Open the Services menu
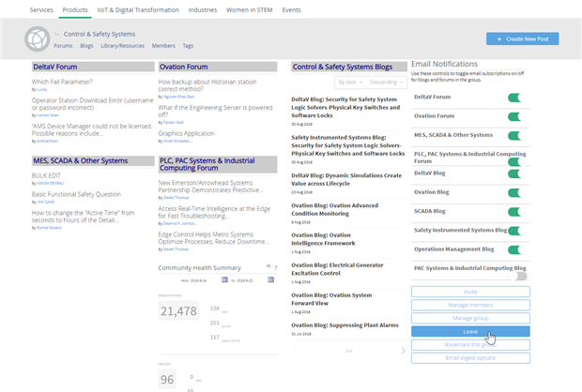 41,10
